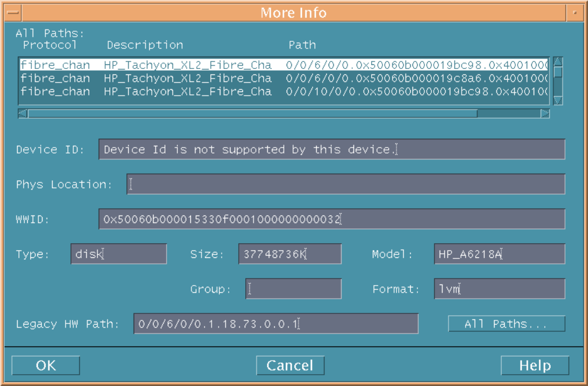Screen dimensions: 588x386
Task: Select the second fibre_chan path ending c8a6
Action: click(x=284, y=78)
